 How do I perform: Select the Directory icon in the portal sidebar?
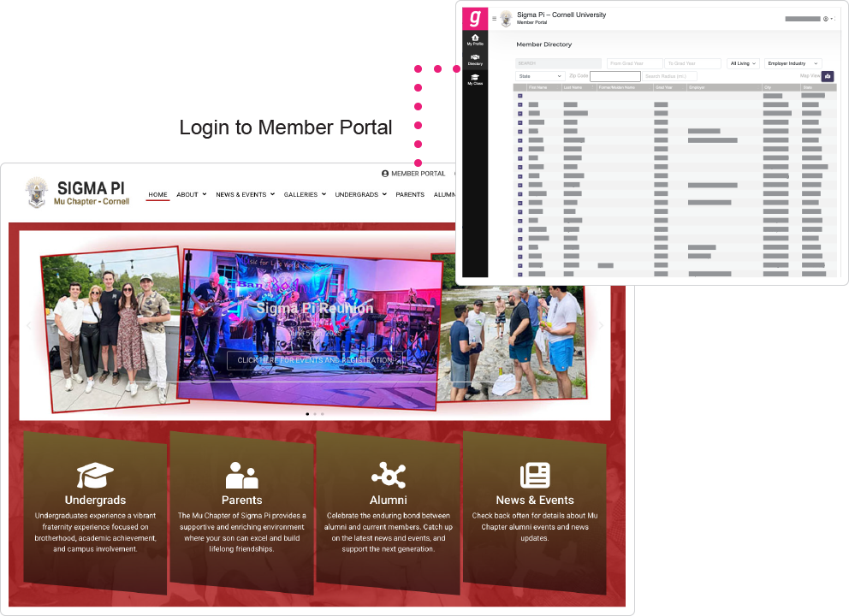click(x=475, y=60)
